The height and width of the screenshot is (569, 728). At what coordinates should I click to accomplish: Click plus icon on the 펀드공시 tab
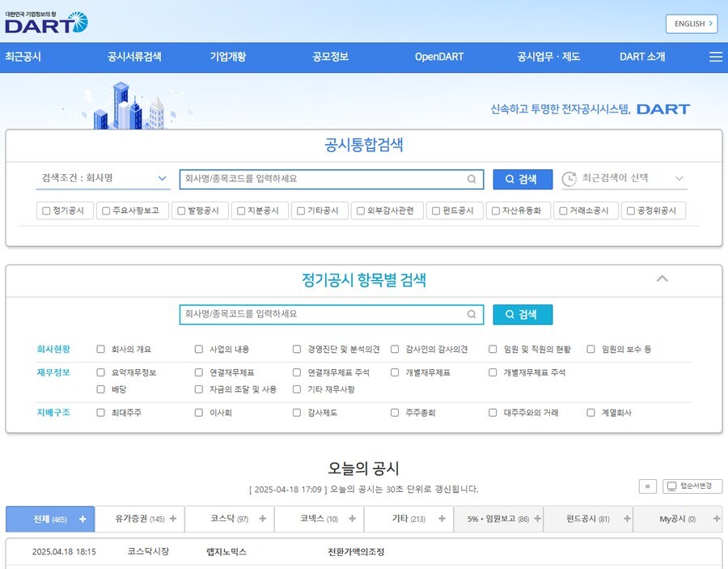coord(627,519)
